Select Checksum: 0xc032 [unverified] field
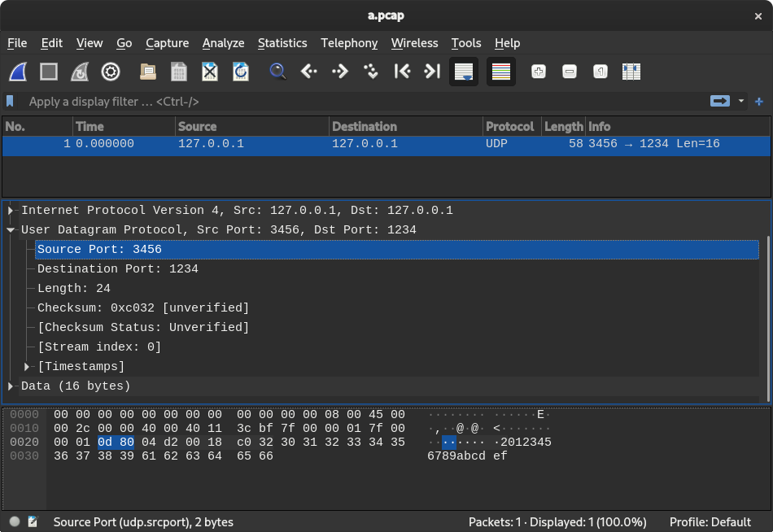The image size is (773, 532). [397, 308]
